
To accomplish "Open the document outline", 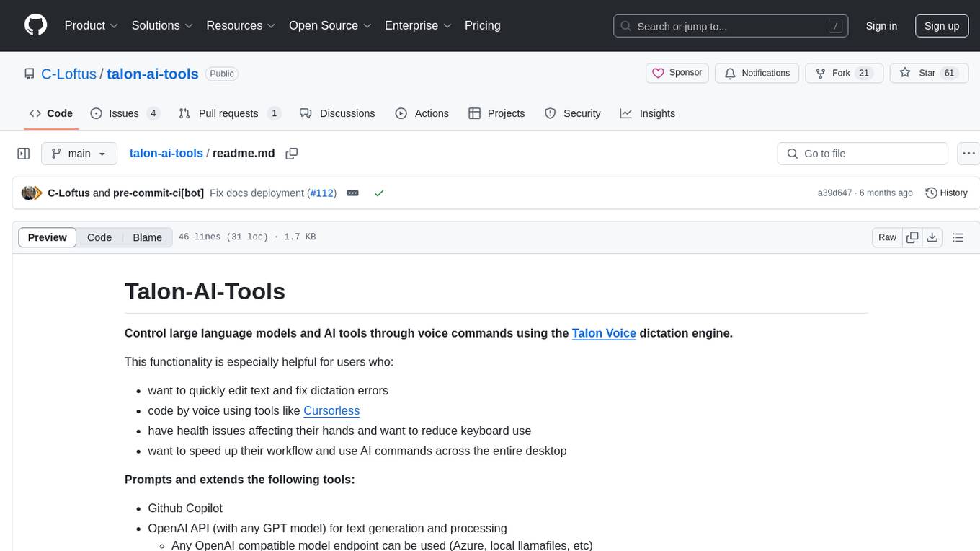I will coord(958,237).
